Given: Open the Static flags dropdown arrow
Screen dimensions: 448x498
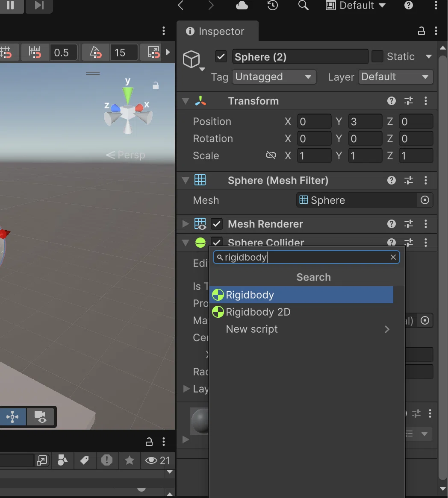Looking at the screenshot, I should coord(429,56).
